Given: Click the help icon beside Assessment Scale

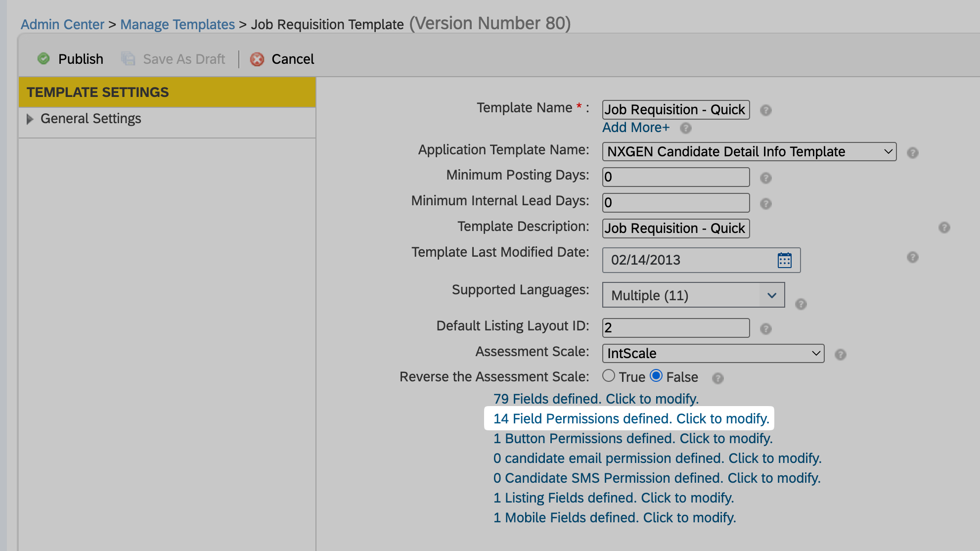Looking at the screenshot, I should coord(840,355).
